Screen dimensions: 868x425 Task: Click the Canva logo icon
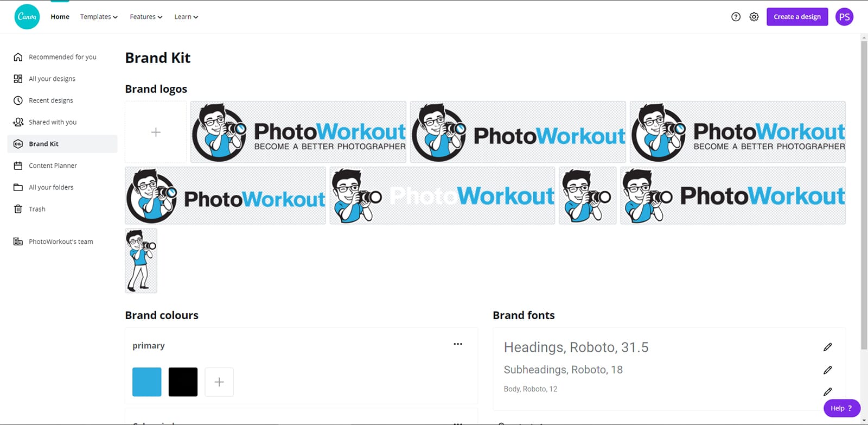27,17
